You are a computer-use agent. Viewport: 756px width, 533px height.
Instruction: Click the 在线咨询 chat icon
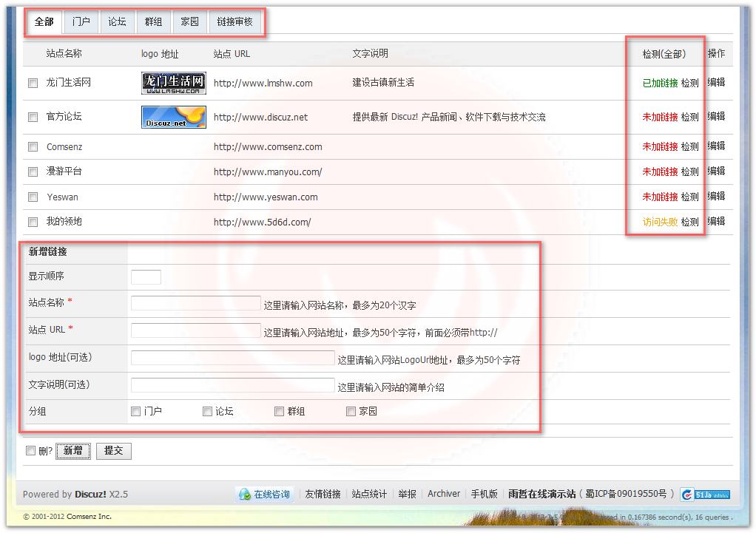coord(245,494)
